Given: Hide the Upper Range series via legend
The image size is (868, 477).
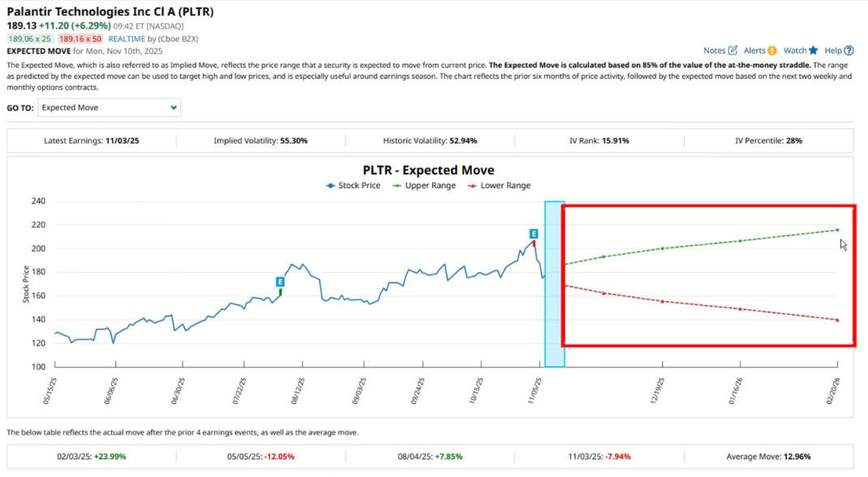Looking at the screenshot, I should [x=431, y=186].
